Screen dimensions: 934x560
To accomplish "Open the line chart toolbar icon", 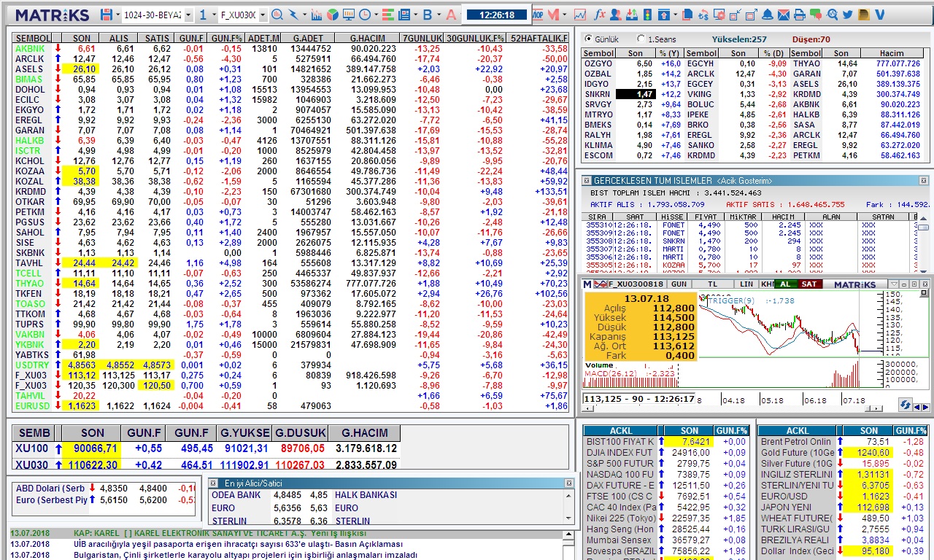I will [x=580, y=15].
